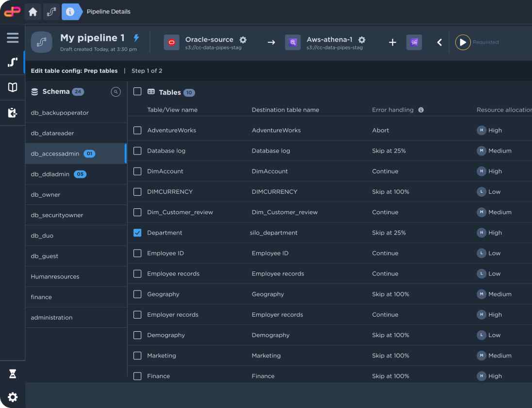Open Oracle-source settings gear
Image resolution: width=532 pixels, height=408 pixels.
tap(243, 40)
